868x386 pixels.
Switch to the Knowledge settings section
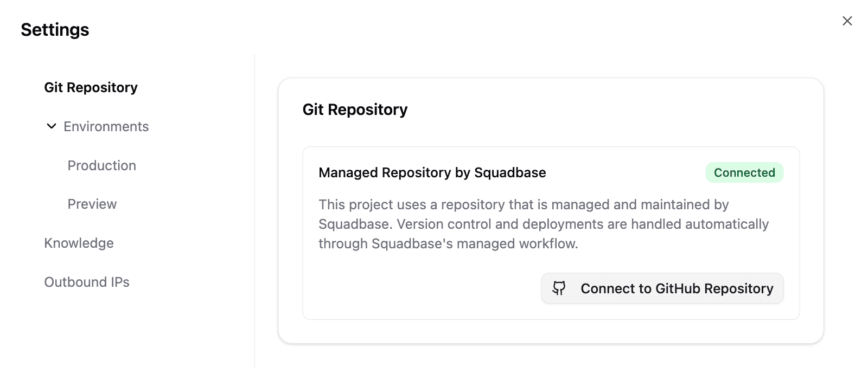tap(79, 243)
